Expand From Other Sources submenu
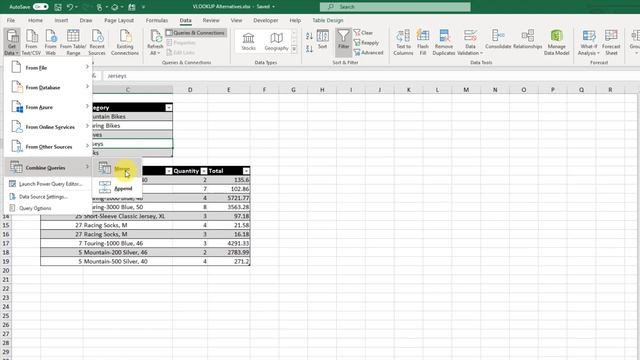This screenshot has height=360, width=640. point(48,146)
